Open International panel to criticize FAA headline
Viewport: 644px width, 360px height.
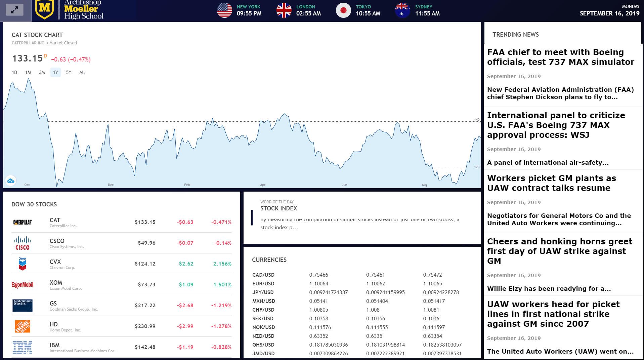click(x=556, y=125)
